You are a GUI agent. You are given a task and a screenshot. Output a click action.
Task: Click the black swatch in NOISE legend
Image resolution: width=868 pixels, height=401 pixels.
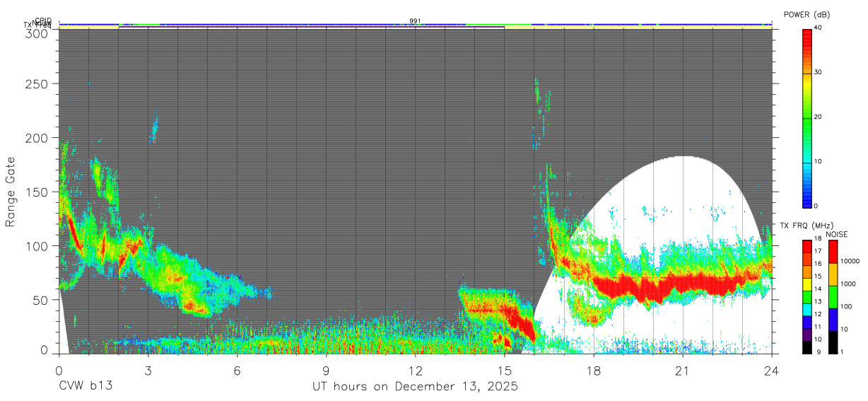pos(833,342)
